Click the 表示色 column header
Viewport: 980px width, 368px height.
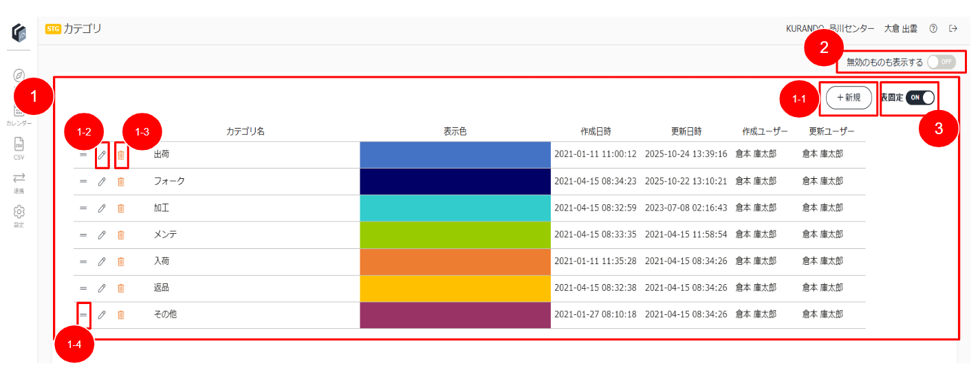455,131
